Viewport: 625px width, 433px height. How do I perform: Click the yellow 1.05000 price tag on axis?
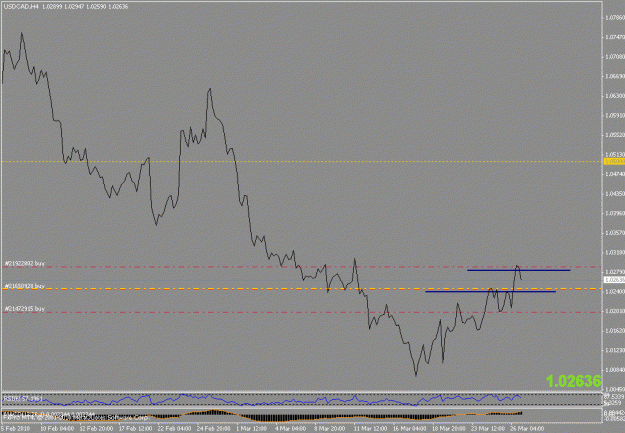click(615, 161)
